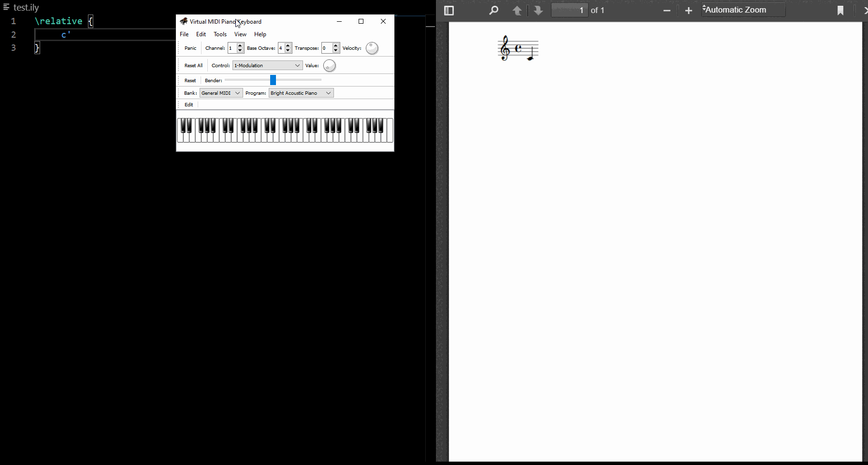Open the View menu
868x465 pixels.
pos(240,34)
